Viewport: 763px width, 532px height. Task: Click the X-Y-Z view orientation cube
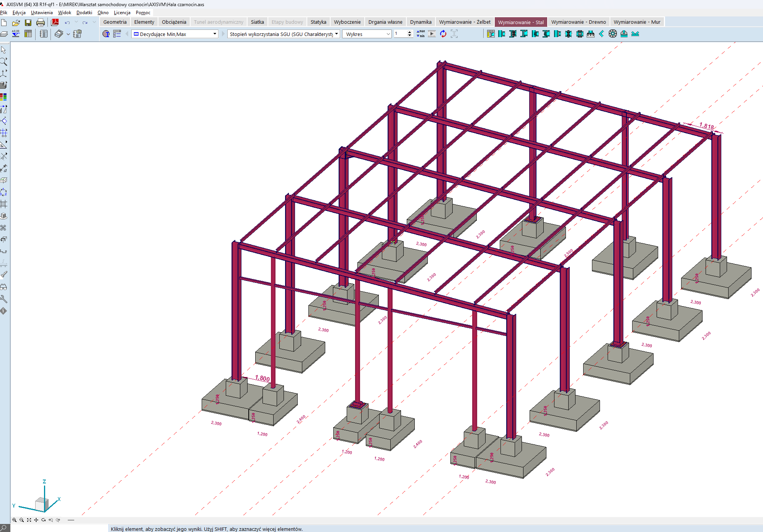[41, 504]
